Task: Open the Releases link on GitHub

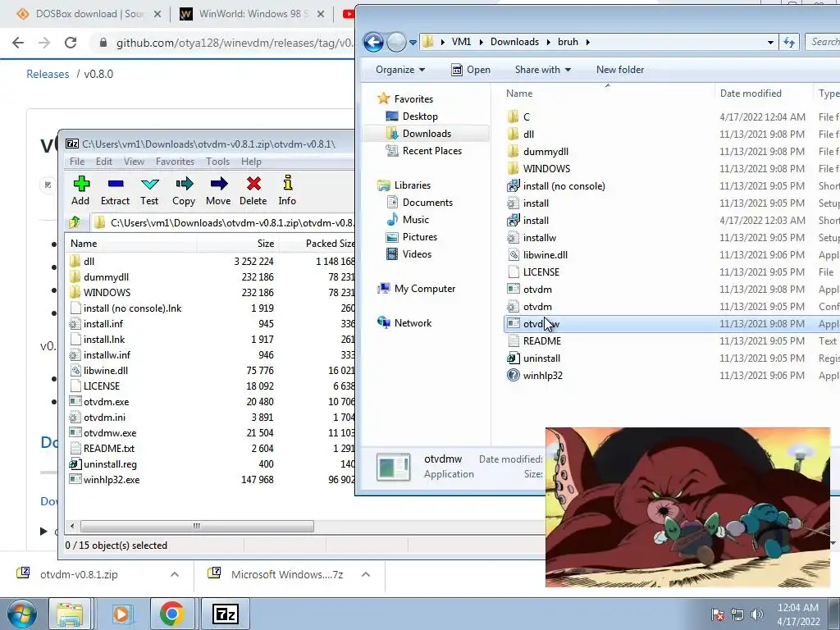Action: tap(48, 74)
